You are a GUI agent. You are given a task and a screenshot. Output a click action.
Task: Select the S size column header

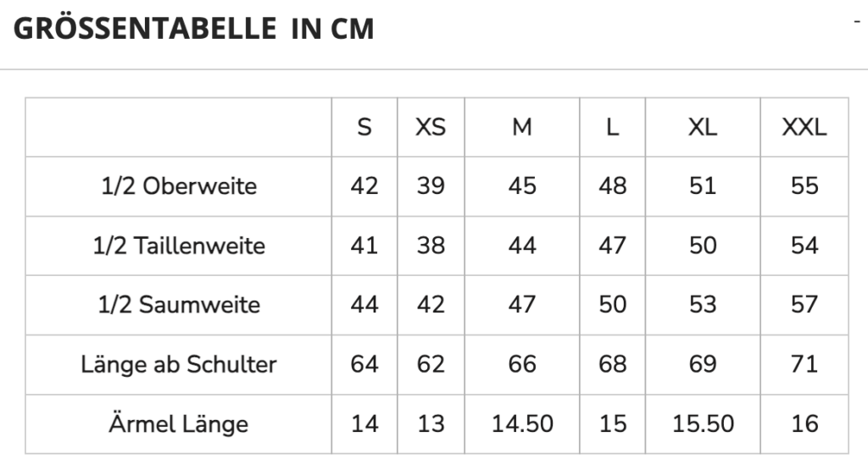click(364, 127)
